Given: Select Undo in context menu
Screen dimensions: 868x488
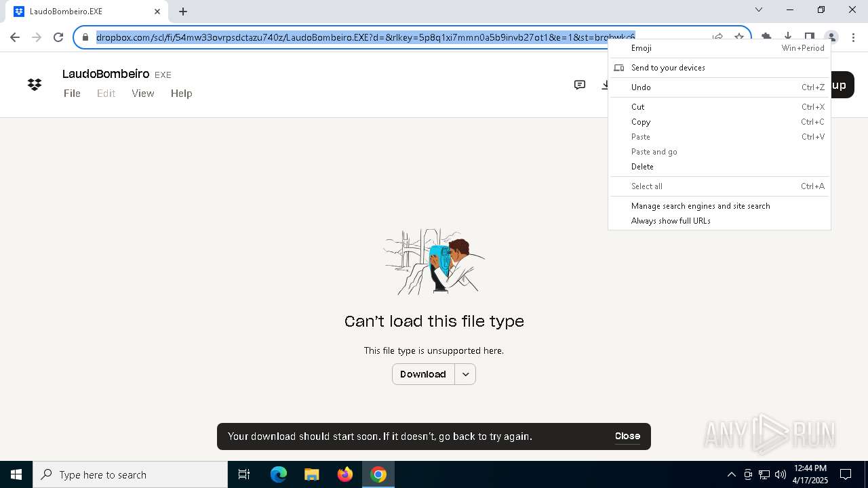Looking at the screenshot, I should click(719, 87).
